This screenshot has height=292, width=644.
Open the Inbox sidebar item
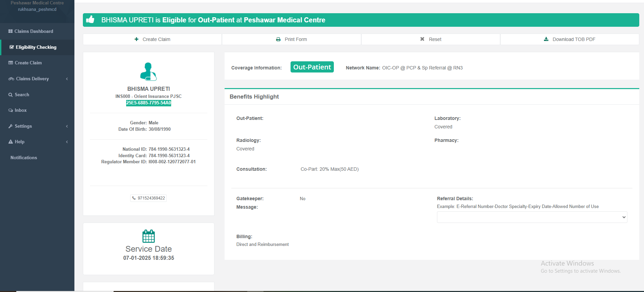click(x=20, y=110)
